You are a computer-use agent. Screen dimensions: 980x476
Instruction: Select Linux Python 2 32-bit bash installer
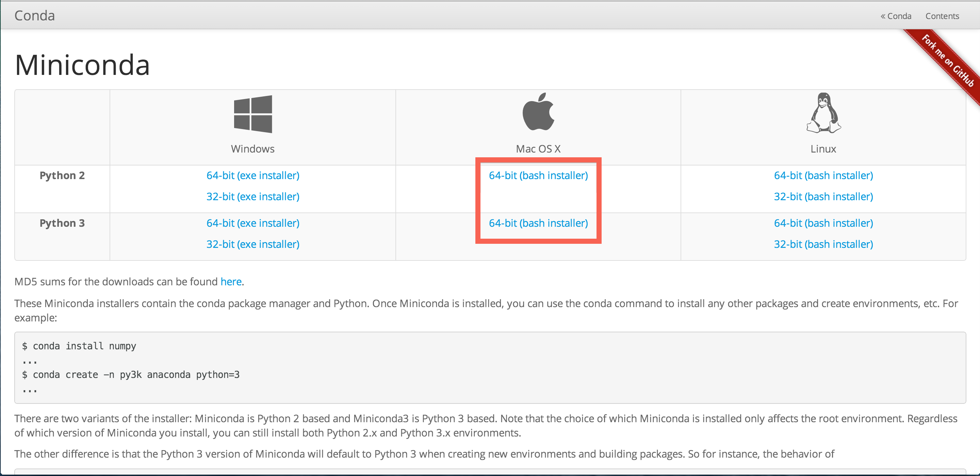823,196
